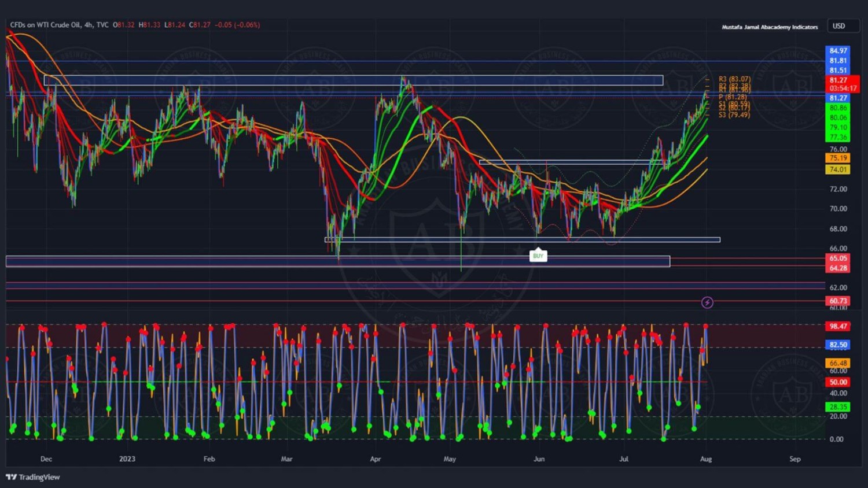Click Feb on the time axis
Screen dimensions: 868x488
click(x=209, y=459)
